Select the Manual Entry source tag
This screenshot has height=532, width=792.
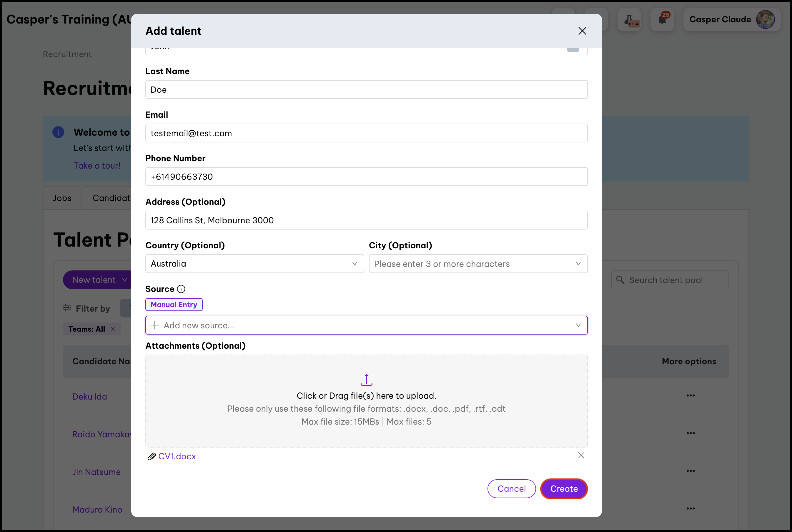pyautogui.click(x=174, y=305)
